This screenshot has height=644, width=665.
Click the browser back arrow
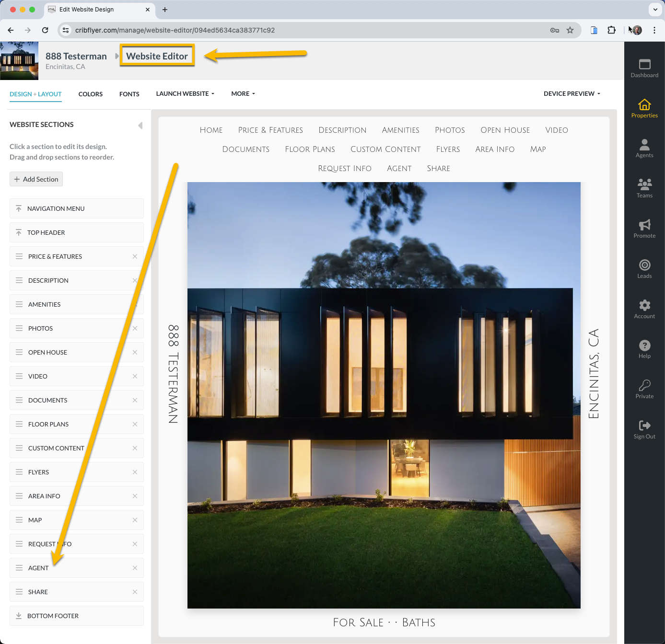[x=11, y=30]
